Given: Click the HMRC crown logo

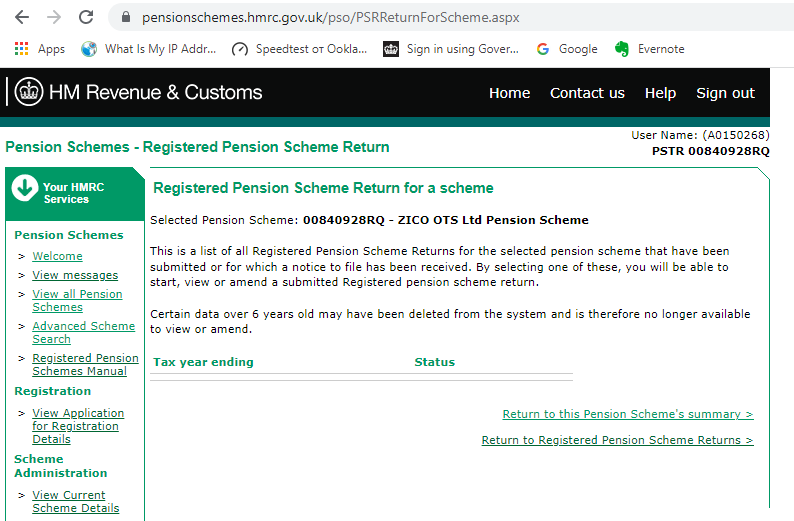Looking at the screenshot, I should [29, 92].
